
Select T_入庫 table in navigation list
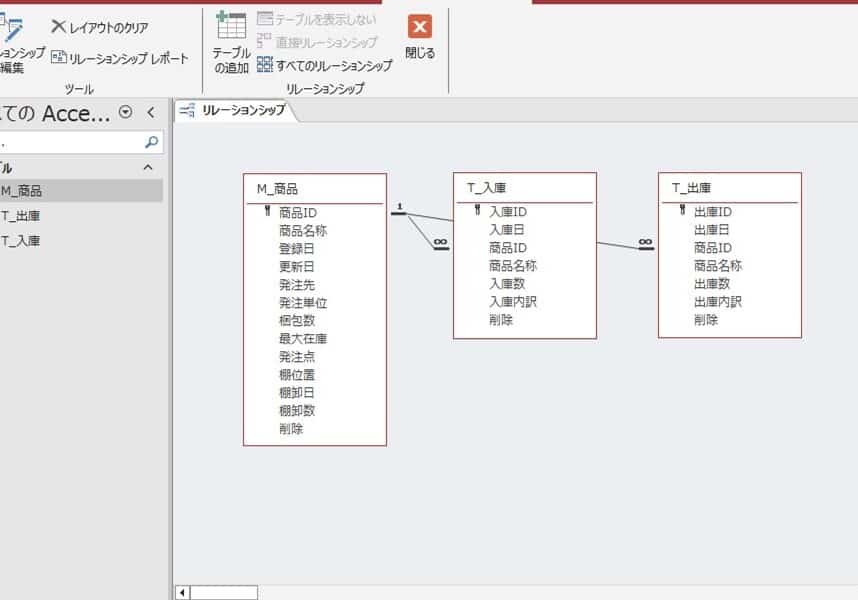(21, 241)
